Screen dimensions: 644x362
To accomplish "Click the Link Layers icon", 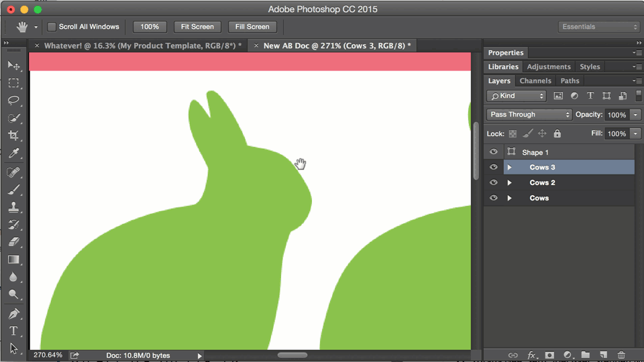I will [513, 355].
